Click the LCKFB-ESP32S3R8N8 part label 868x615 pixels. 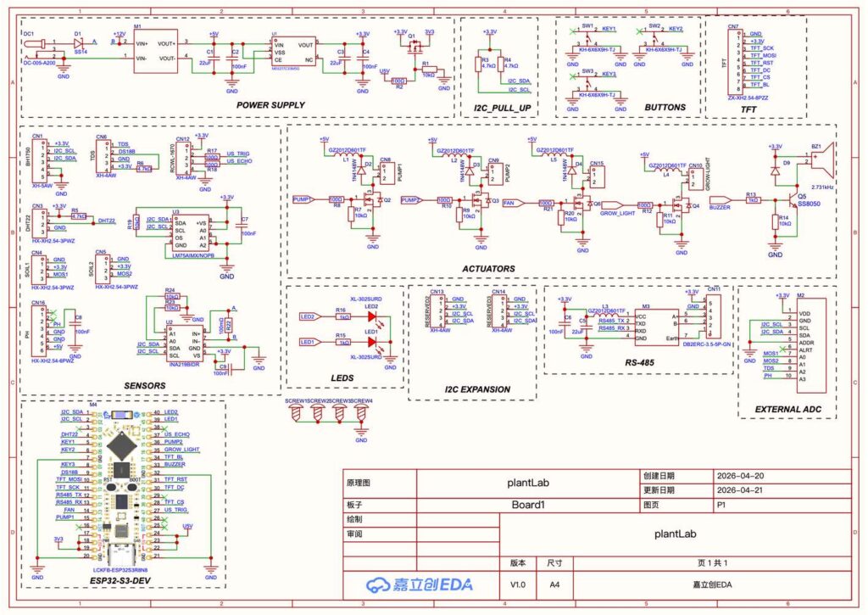coord(120,569)
